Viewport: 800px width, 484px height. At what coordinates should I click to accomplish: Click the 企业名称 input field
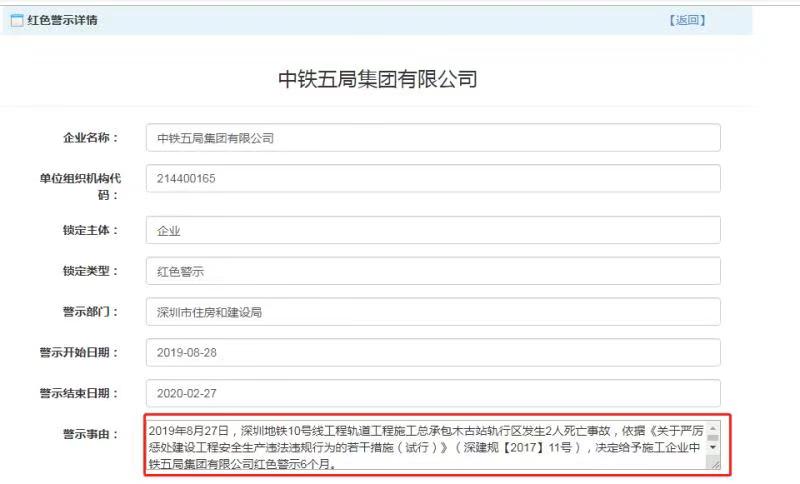point(433,138)
